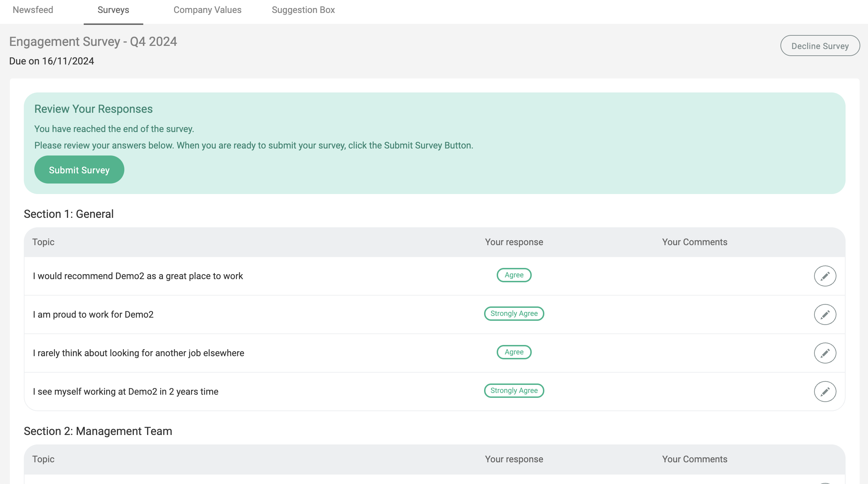Edit 'rarely think about another job' answer

point(825,353)
